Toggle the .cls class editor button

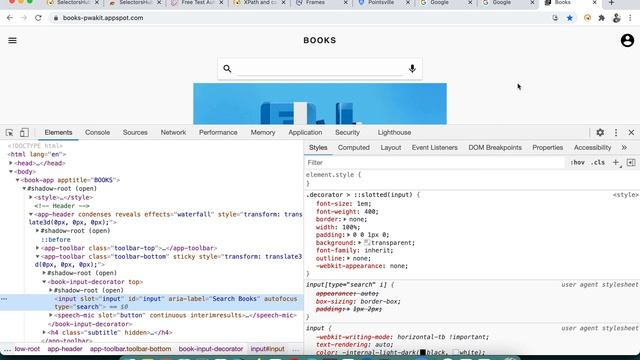(598, 162)
